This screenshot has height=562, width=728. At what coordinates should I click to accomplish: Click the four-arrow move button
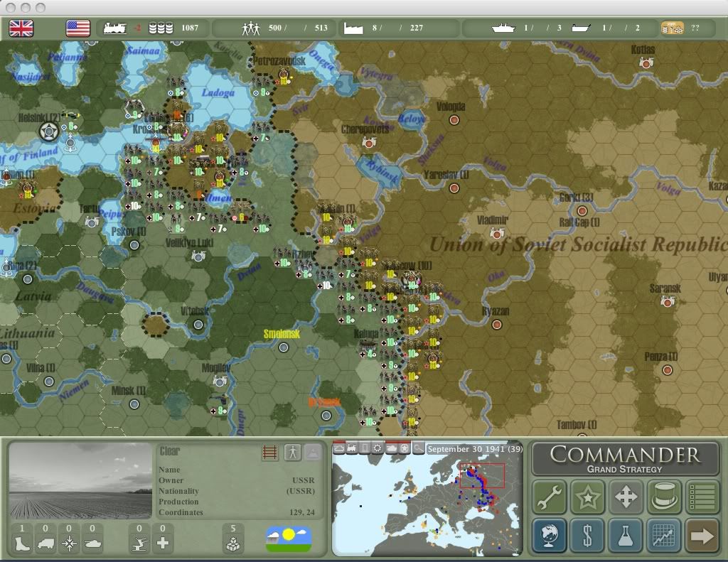(x=626, y=497)
